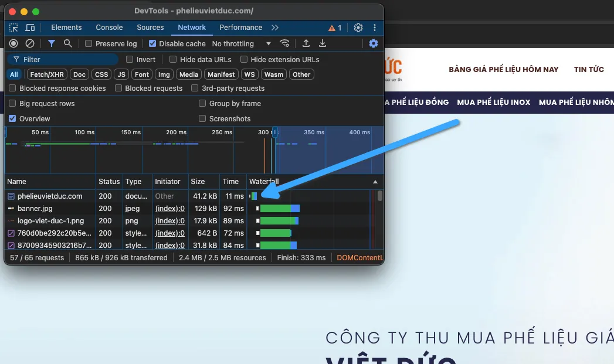
Task: Open the warning issues counter
Action: 335,28
